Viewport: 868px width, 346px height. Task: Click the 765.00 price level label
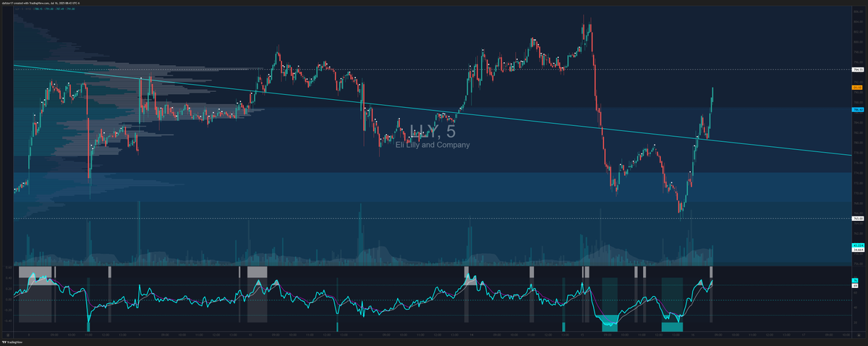point(859,219)
